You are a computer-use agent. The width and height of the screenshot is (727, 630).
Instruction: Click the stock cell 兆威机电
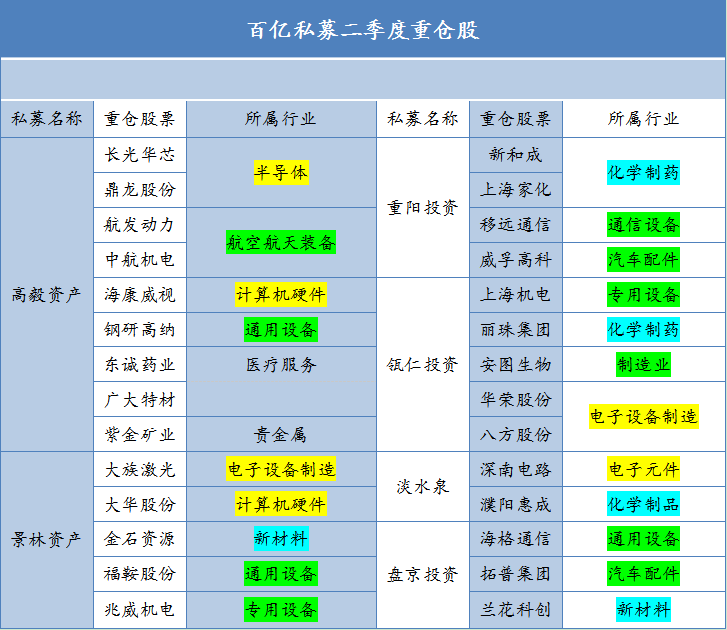(140, 610)
